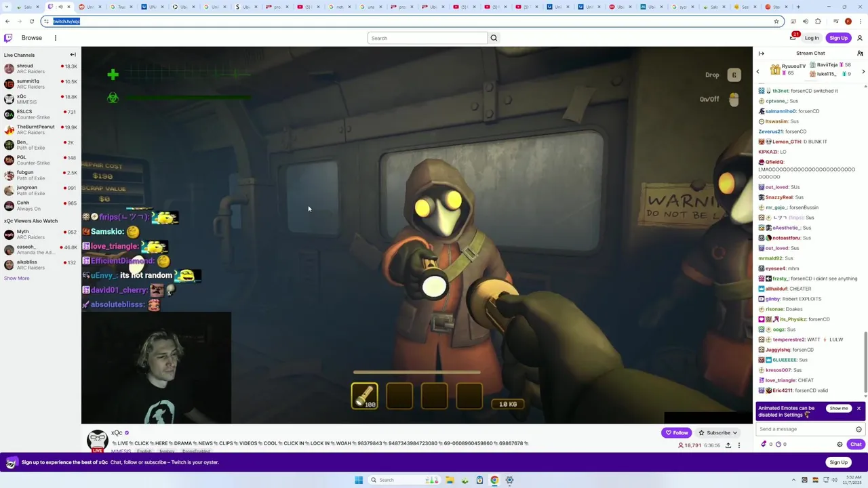Open the browser tab search dropdown

[6, 7]
